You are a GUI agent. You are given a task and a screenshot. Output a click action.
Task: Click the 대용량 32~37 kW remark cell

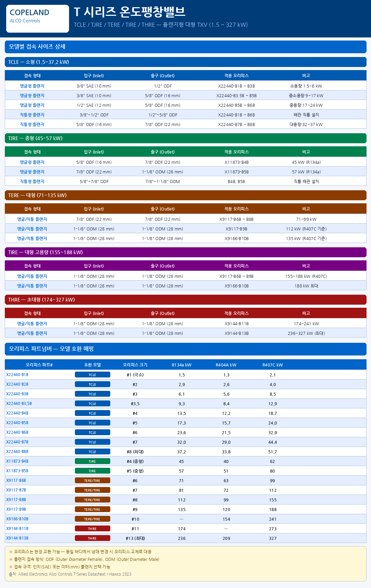306,125
